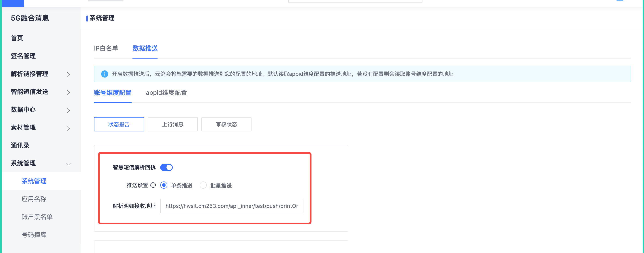Expand the 素材管理 sidebar menu
The width and height of the screenshot is (644, 253).
(x=40, y=128)
